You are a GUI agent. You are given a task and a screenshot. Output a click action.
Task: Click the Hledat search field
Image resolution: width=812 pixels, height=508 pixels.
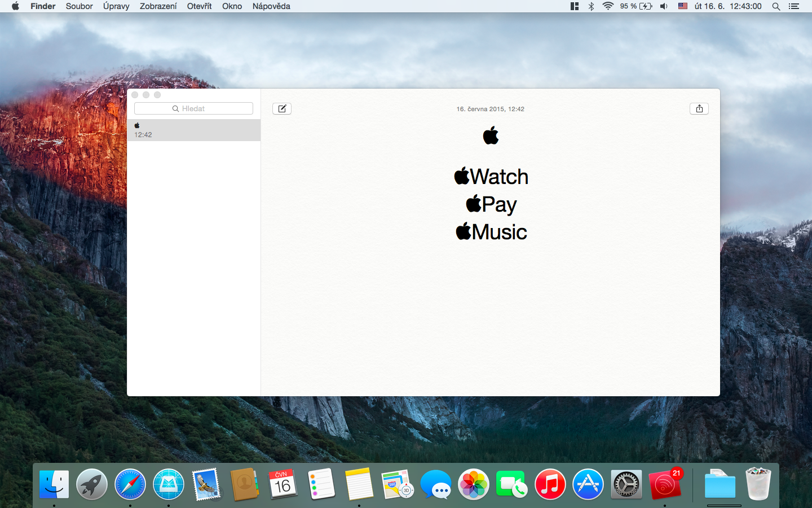point(193,108)
